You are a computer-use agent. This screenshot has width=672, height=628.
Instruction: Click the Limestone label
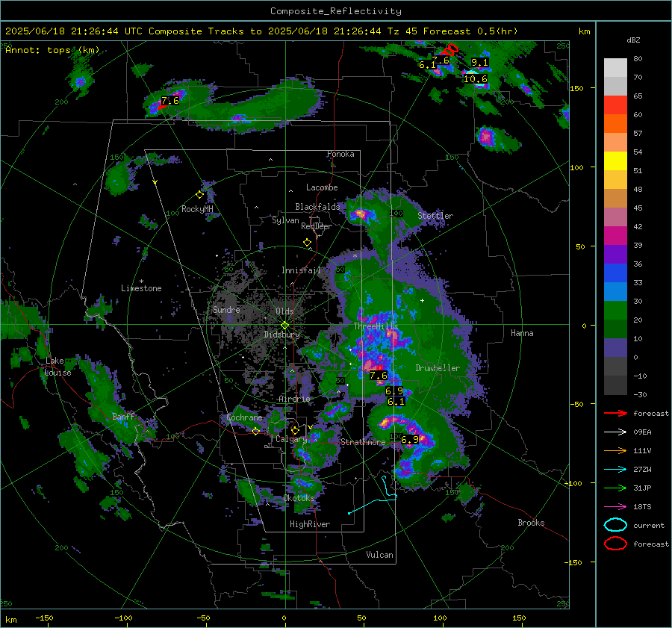click(x=141, y=288)
